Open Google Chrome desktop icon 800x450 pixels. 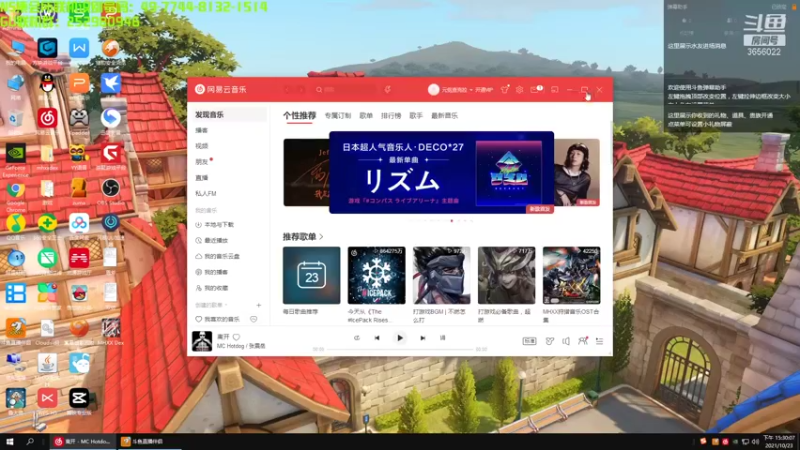pyautogui.click(x=16, y=193)
